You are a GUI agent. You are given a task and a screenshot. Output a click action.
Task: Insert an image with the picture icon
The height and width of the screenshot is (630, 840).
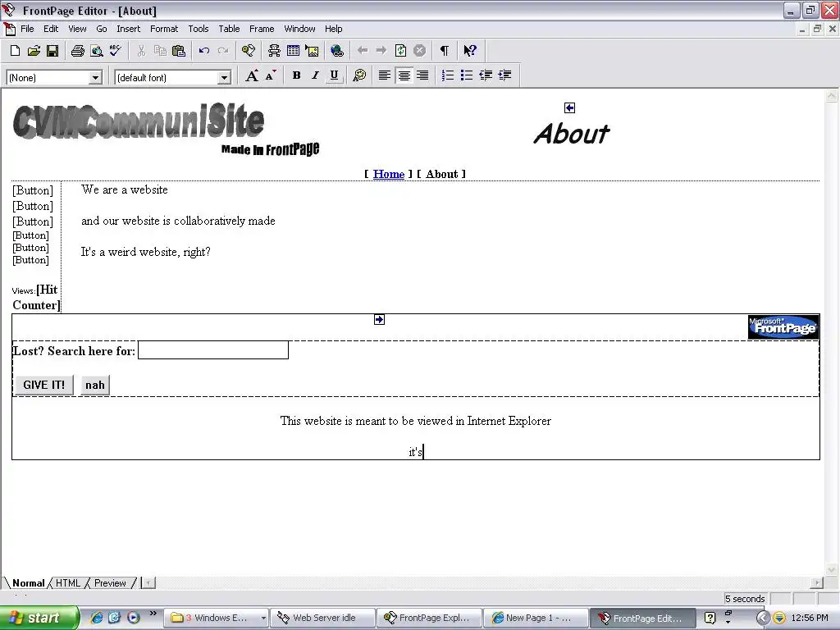pos(312,51)
